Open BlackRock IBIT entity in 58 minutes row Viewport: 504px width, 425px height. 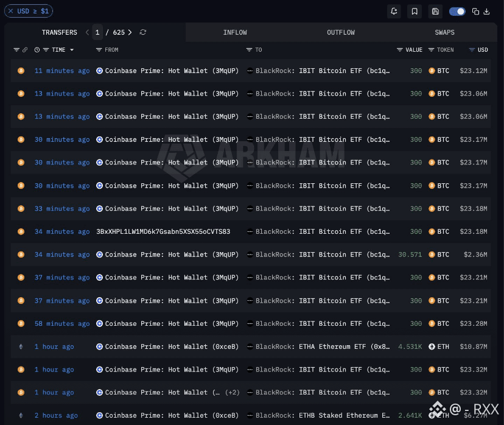tap(323, 324)
